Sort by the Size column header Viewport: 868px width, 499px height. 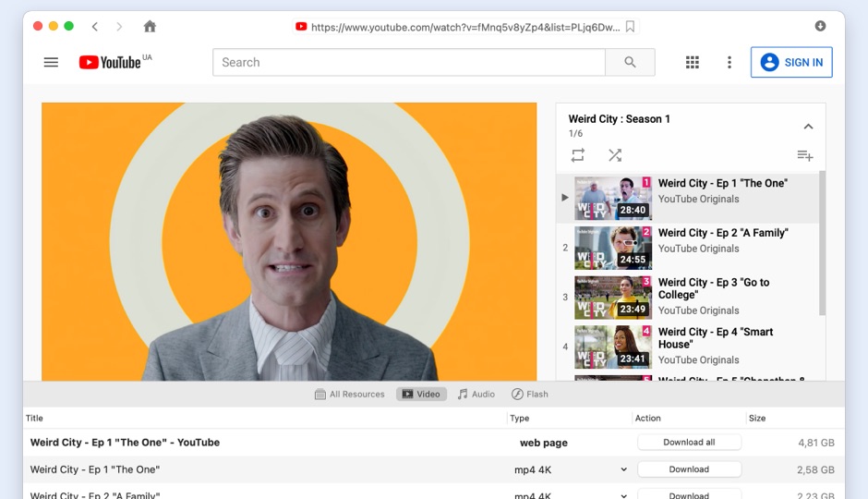point(757,418)
